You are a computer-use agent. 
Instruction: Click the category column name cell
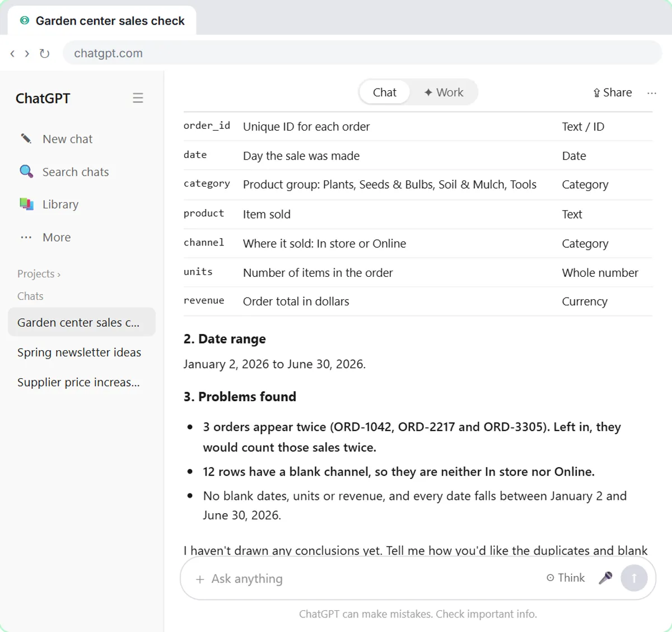coord(207,184)
